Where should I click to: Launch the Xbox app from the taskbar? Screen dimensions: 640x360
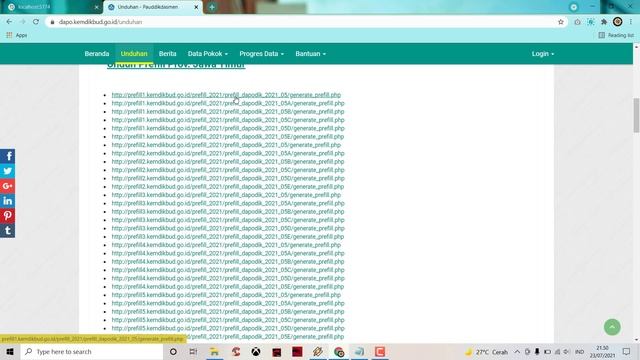click(x=256, y=351)
